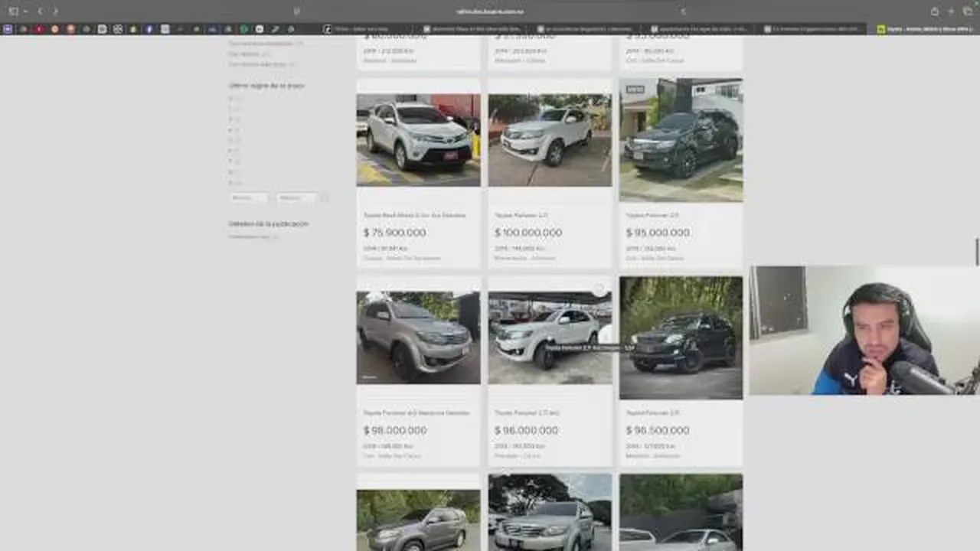
Task: Click the Detalles de la publicación heading
Action: 269,224
